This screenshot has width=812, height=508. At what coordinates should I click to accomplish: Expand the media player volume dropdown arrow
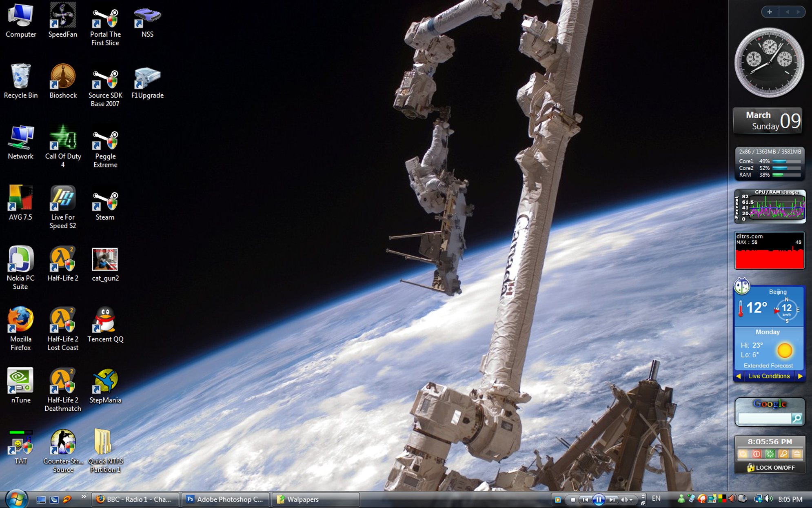tap(631, 500)
